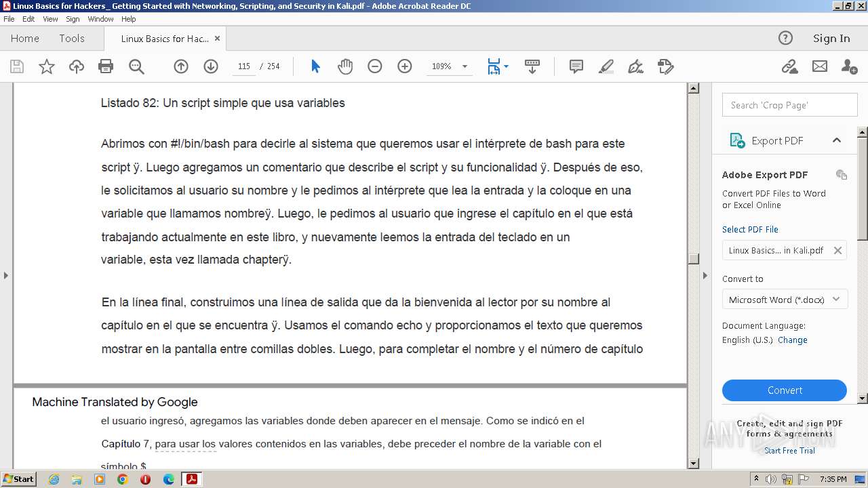Remove the selected Linux Basics file

click(837, 250)
